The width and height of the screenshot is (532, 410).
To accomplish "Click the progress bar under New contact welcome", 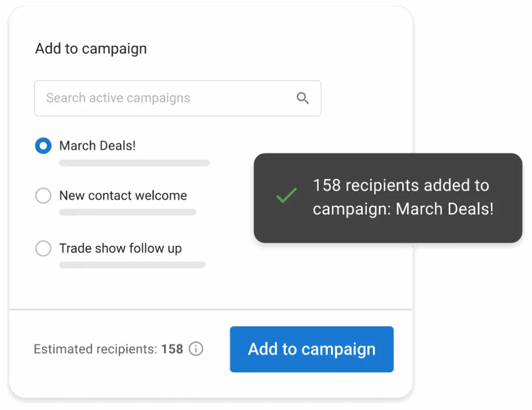I will (x=128, y=213).
